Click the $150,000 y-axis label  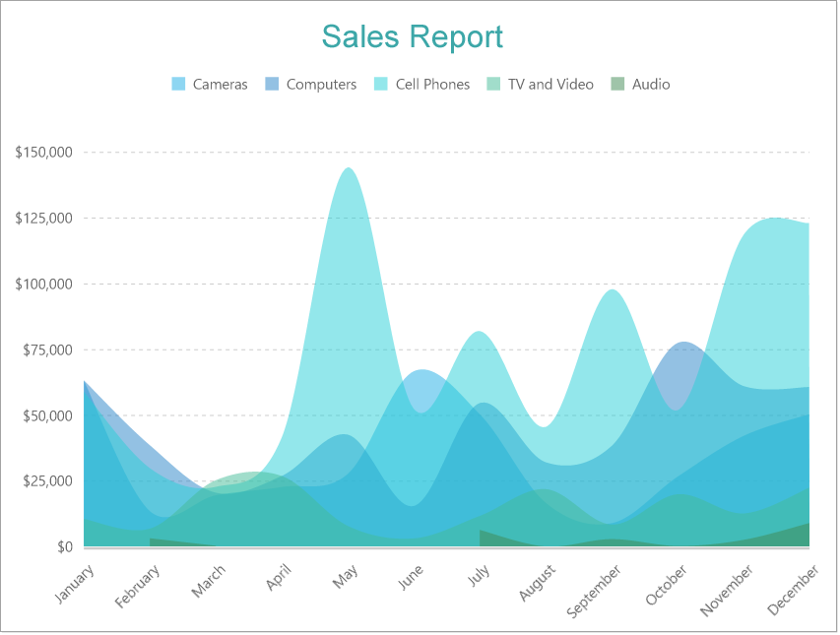tap(44, 153)
